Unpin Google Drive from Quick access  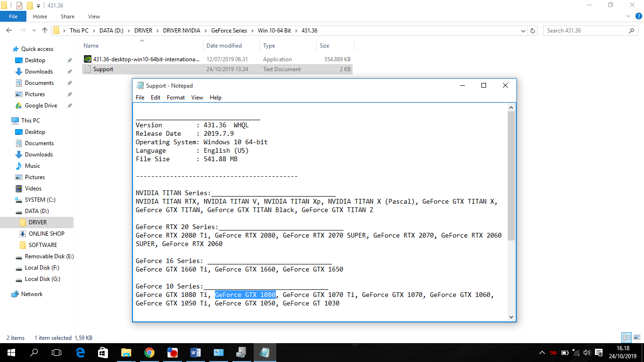click(x=69, y=105)
